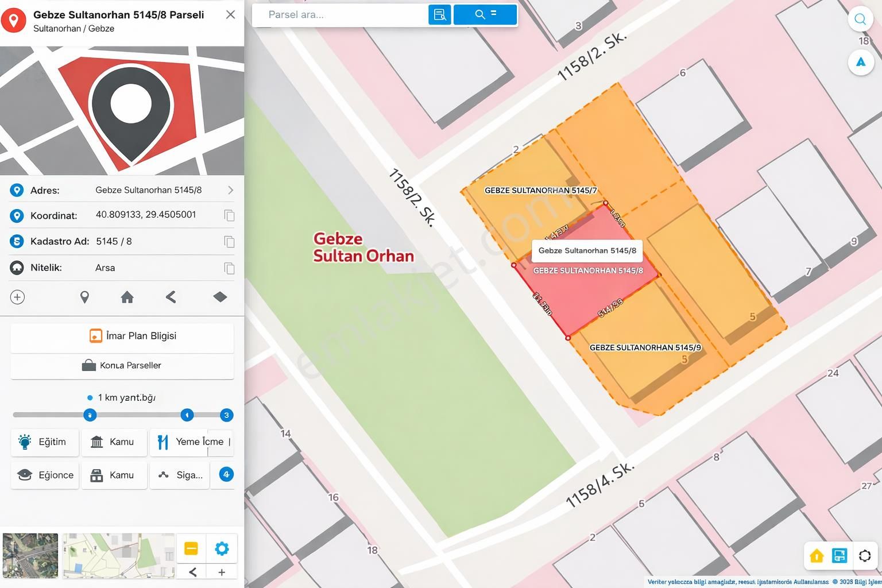Expand more options with plus circle icon
The width and height of the screenshot is (882, 588).
18,297
